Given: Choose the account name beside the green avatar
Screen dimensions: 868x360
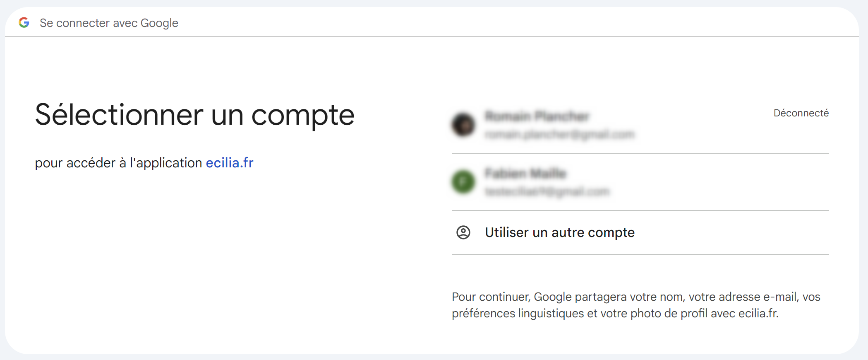Looking at the screenshot, I should 525,173.
